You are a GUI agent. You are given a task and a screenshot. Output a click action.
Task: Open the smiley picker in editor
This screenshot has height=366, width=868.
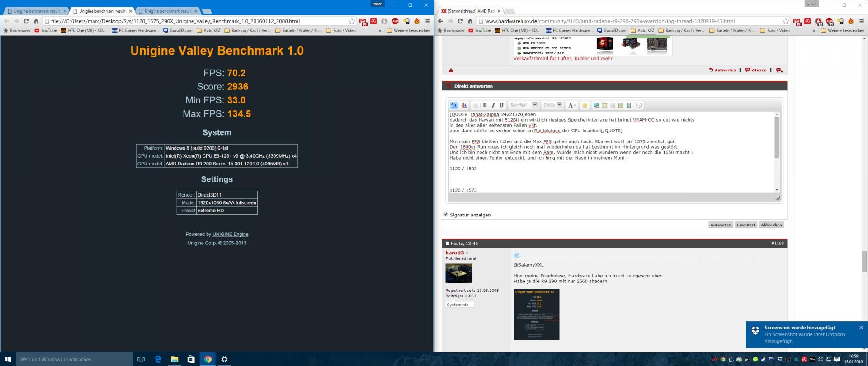point(585,105)
